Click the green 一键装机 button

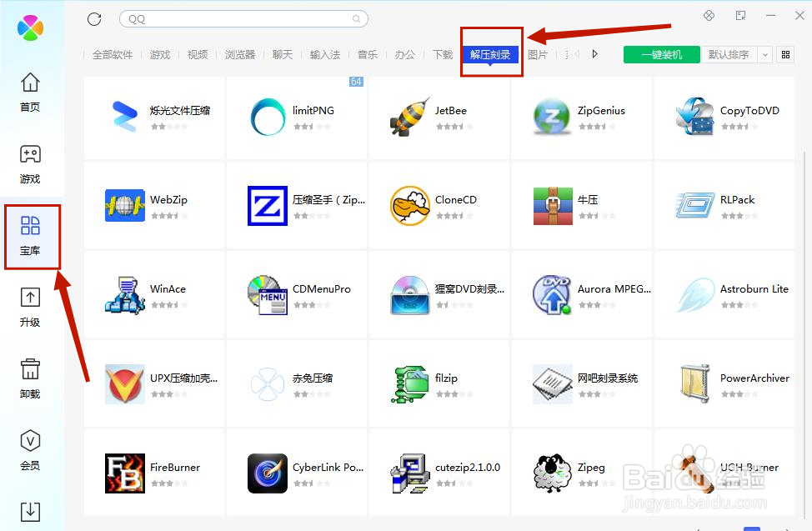662,54
